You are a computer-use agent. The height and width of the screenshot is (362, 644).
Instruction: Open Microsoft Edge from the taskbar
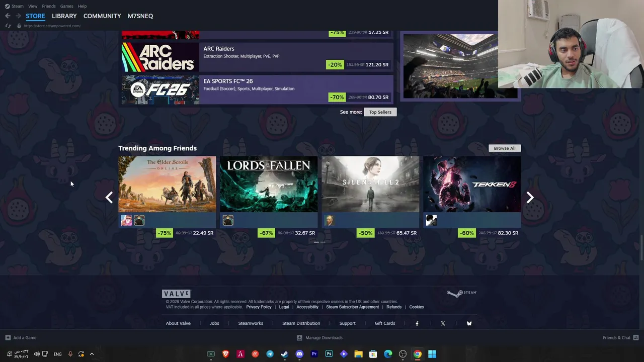tap(388, 354)
